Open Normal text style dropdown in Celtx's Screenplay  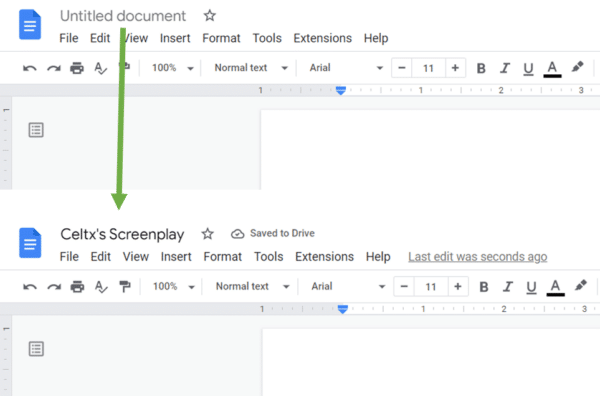(x=252, y=287)
